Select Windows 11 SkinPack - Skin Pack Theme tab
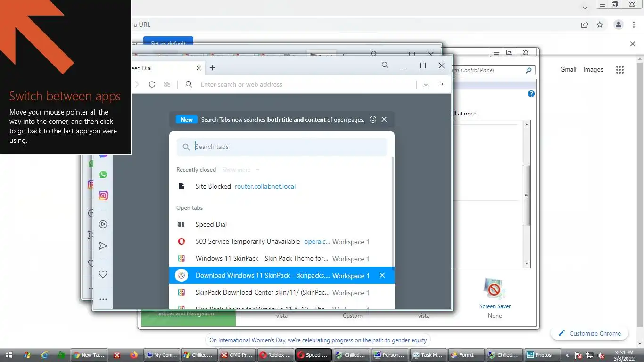 click(x=282, y=258)
